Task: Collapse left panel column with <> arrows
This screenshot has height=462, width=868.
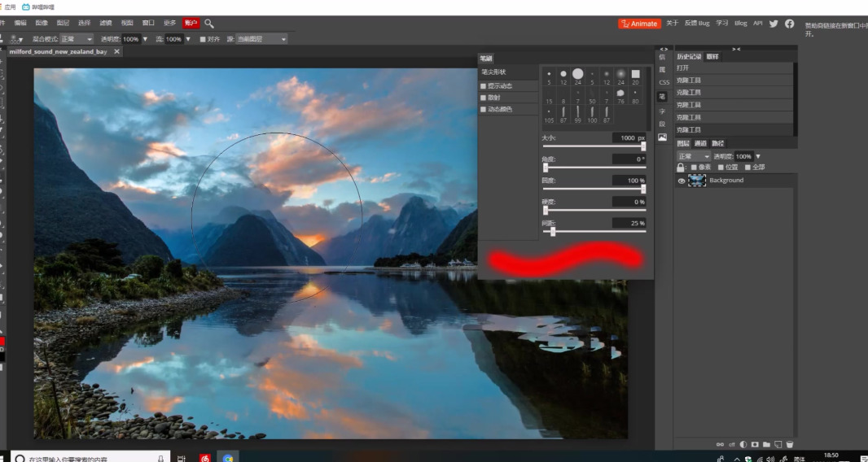Action: pos(664,50)
